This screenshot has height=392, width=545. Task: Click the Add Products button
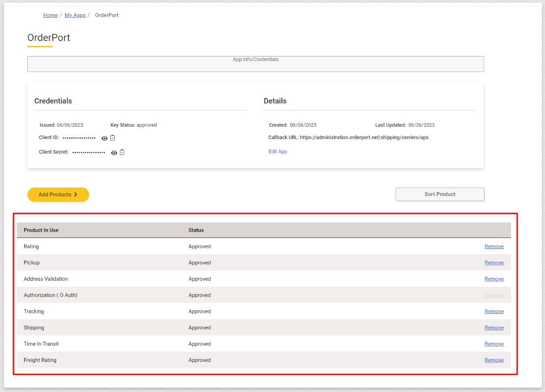58,195
